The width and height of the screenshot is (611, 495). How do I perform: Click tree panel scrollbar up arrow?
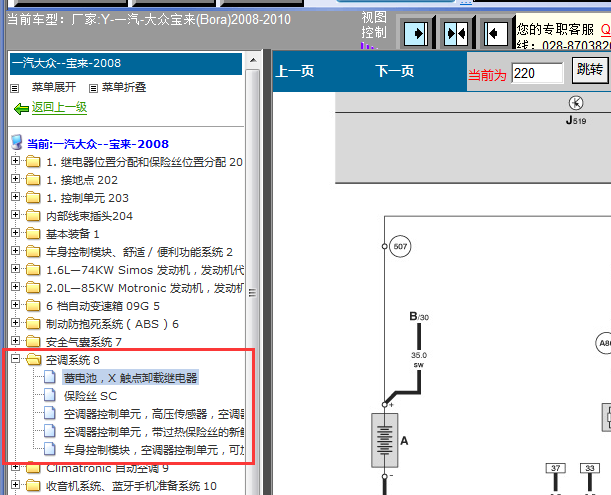(x=253, y=60)
